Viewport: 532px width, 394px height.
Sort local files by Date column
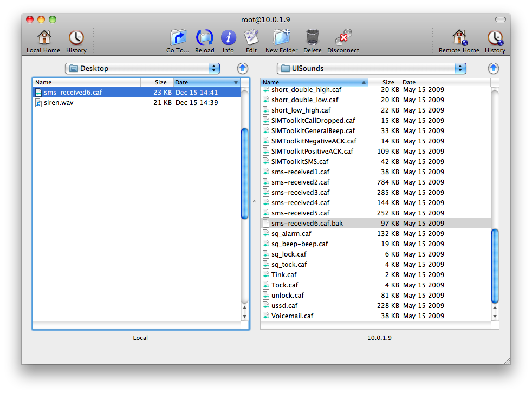point(206,82)
